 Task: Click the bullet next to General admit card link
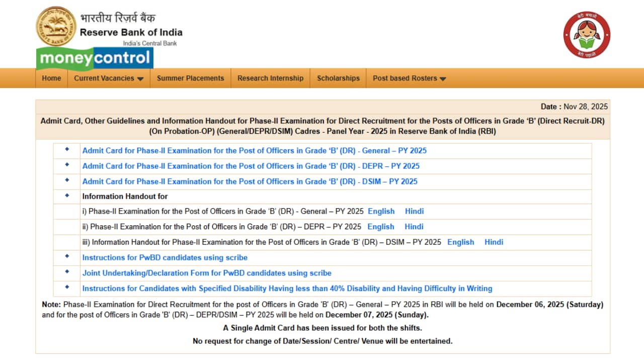[x=66, y=150]
